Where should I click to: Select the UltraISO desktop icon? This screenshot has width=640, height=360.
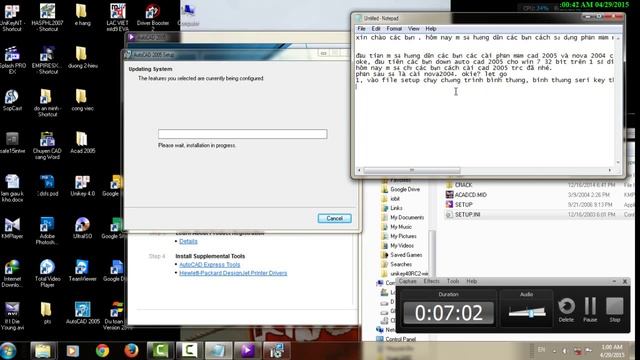(82, 229)
